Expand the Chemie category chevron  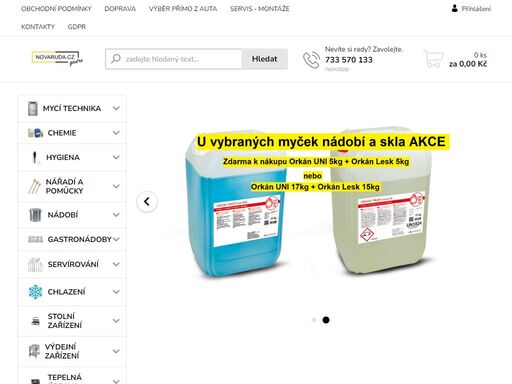(116, 133)
